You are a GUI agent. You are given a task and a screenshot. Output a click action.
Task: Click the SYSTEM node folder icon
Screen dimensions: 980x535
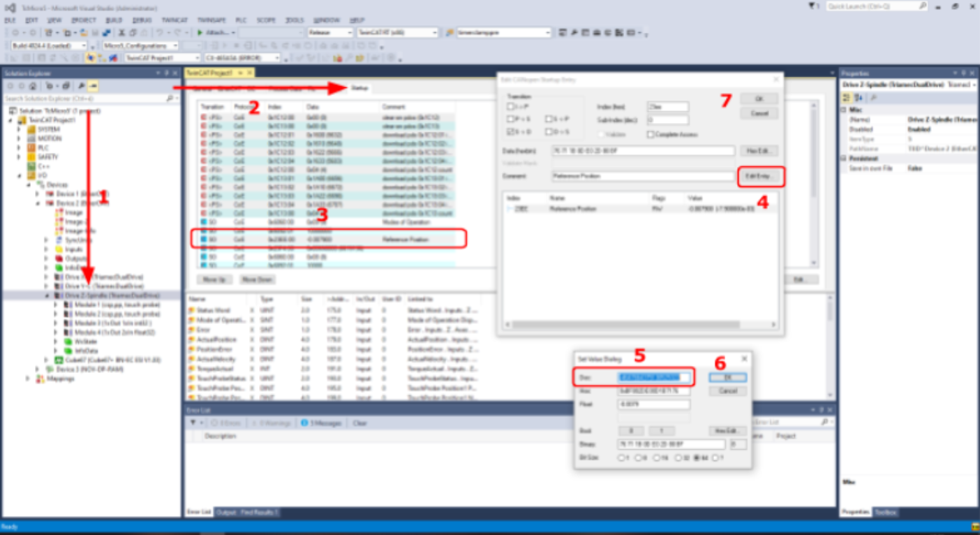click(31, 129)
